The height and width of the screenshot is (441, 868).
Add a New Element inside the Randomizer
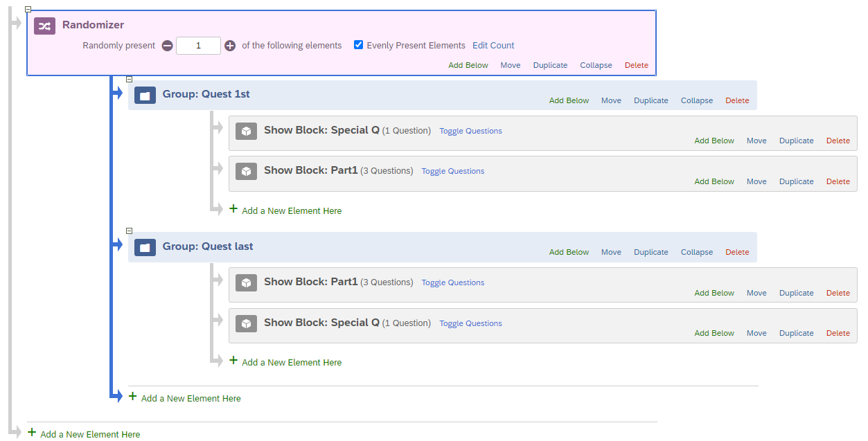tap(185, 398)
